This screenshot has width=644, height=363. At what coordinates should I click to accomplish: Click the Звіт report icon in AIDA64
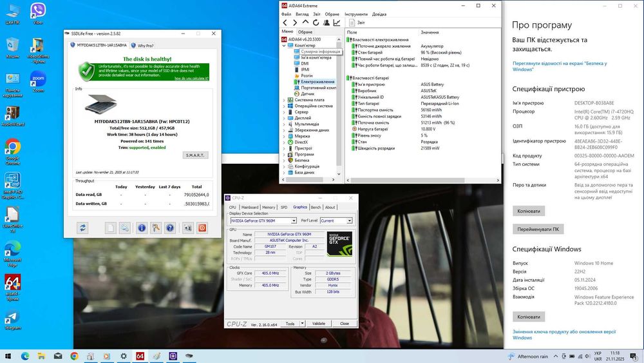point(352,23)
